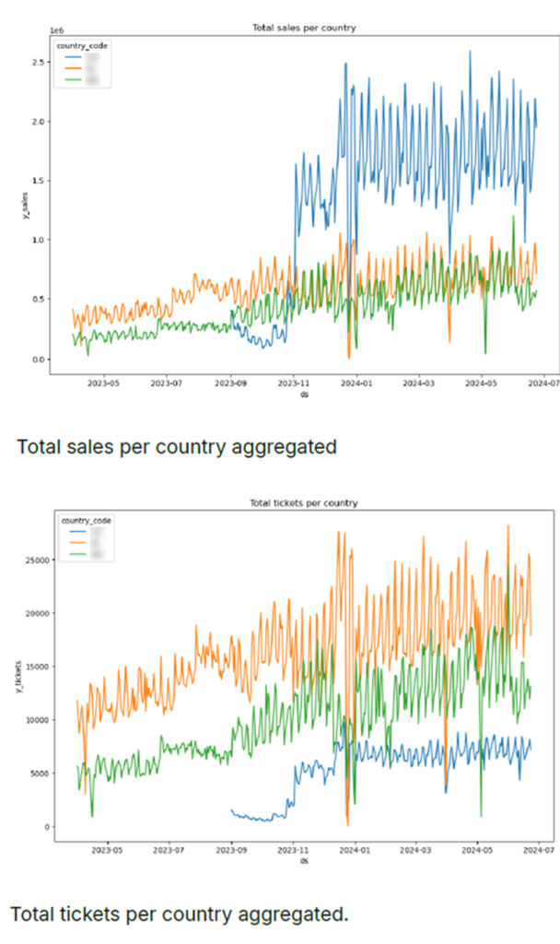Screen dimensions: 560x944
Task: Click the 'Total sales per country' chart title
Action: [303, 28]
